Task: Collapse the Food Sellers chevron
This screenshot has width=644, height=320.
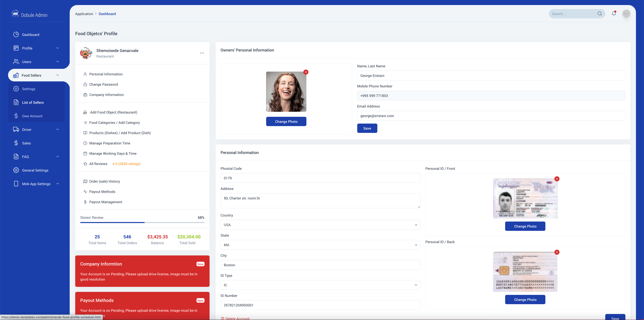Action: point(57,75)
